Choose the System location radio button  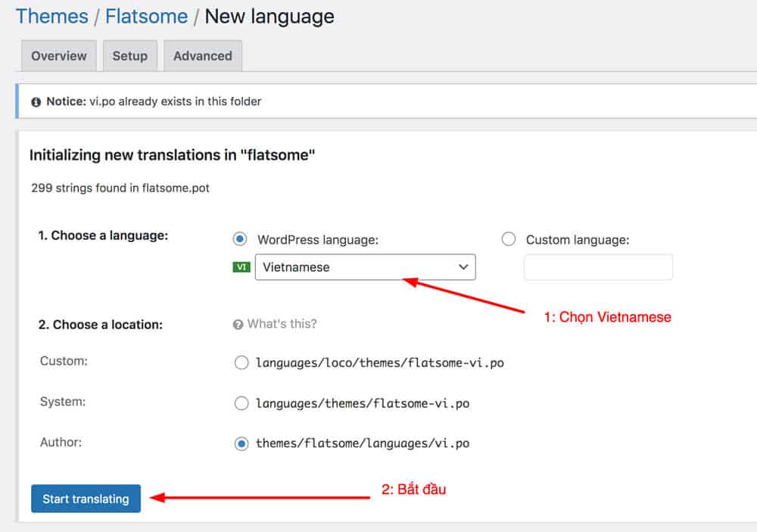coord(241,403)
